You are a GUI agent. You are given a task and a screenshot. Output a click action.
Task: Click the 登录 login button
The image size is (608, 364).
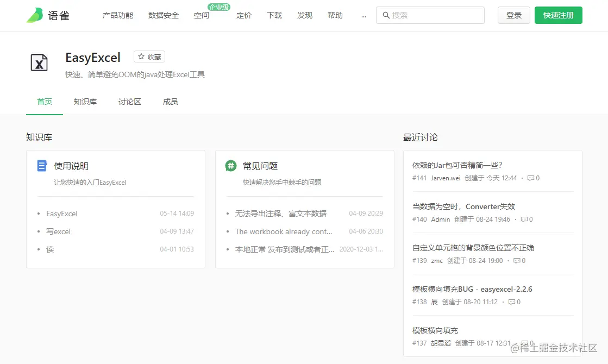pyautogui.click(x=514, y=15)
